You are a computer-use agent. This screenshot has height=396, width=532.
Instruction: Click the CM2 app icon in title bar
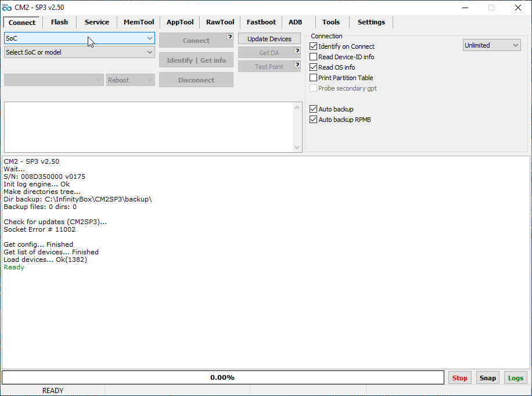pyautogui.click(x=7, y=8)
